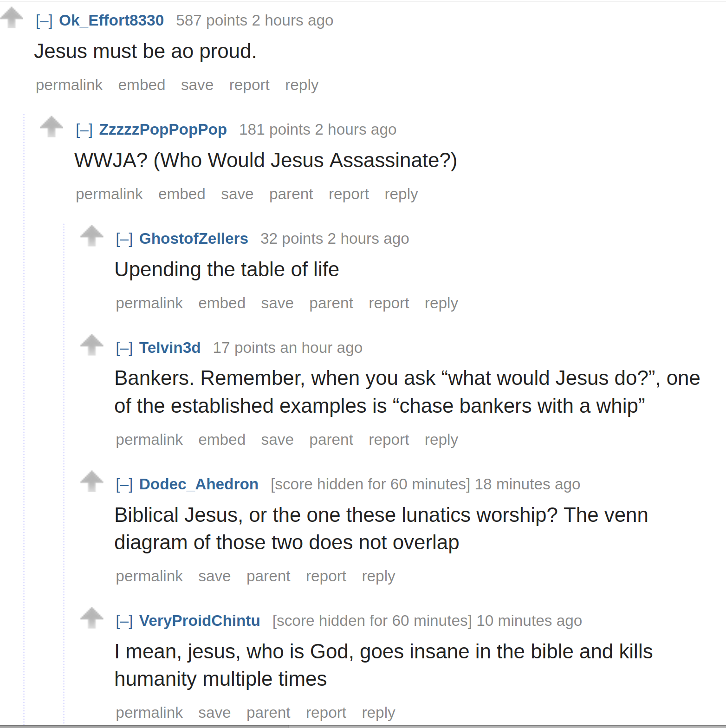Upvote VeryProidChintu's comment

(92, 618)
